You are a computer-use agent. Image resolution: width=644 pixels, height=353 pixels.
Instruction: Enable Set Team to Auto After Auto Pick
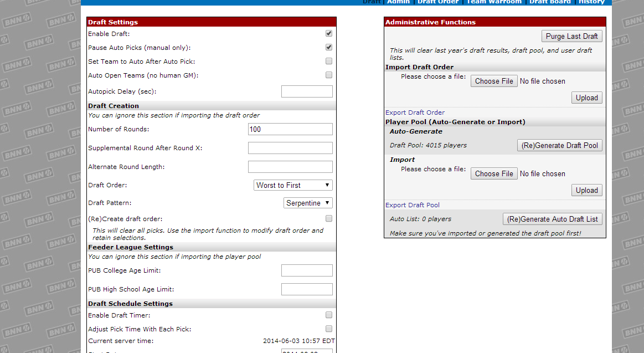coord(329,62)
